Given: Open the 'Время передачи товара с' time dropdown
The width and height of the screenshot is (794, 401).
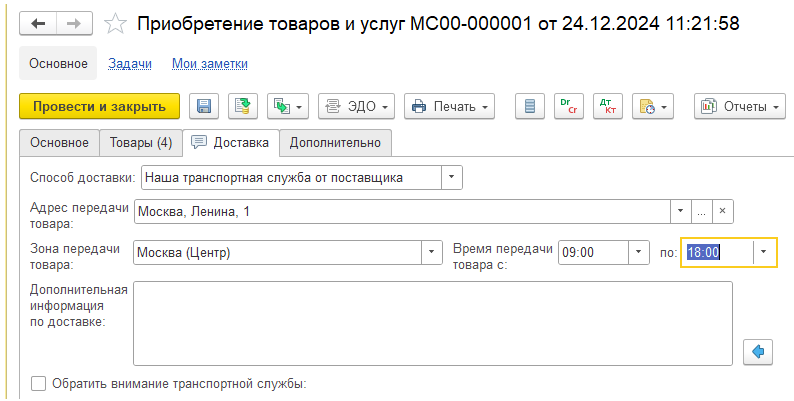Looking at the screenshot, I should pyautogui.click(x=640, y=253).
